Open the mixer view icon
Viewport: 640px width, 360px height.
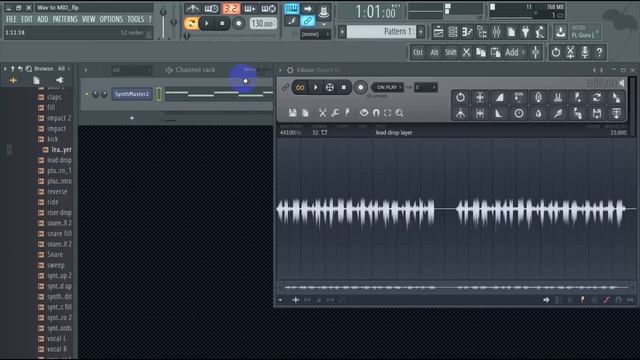[x=496, y=32]
